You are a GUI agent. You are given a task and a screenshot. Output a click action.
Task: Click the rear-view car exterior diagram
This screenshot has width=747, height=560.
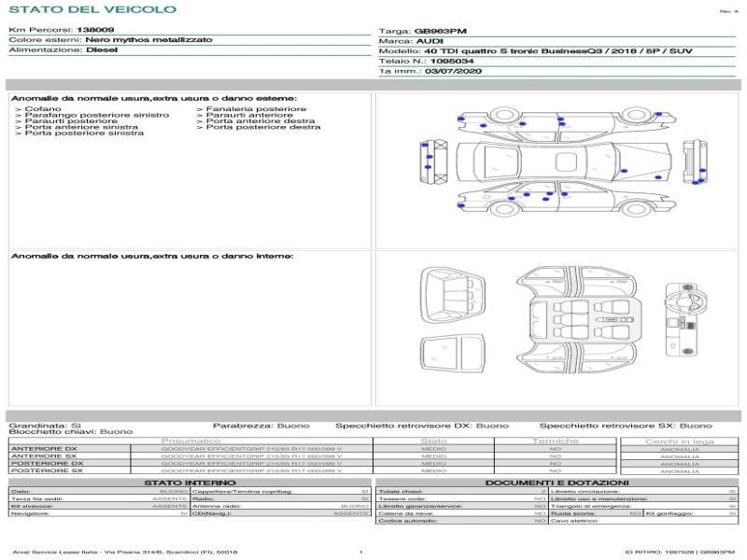pyautogui.click(x=692, y=159)
